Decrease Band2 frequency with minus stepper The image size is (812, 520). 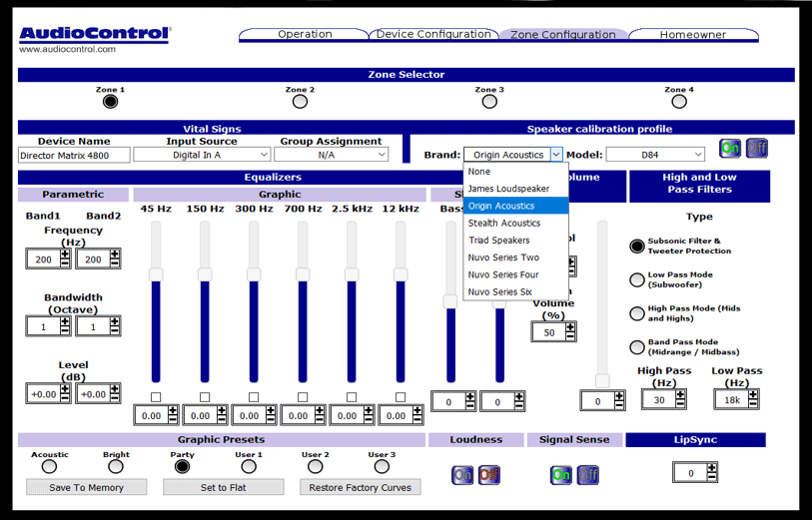click(115, 263)
